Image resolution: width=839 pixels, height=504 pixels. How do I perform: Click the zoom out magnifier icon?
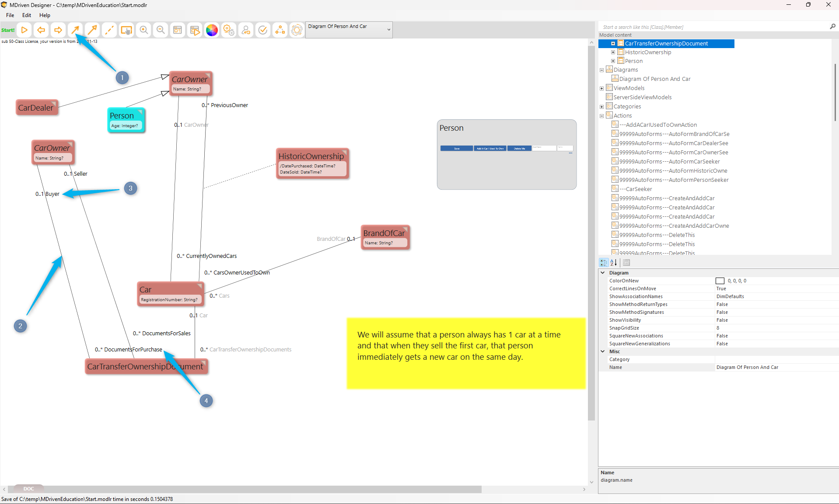pos(161,30)
